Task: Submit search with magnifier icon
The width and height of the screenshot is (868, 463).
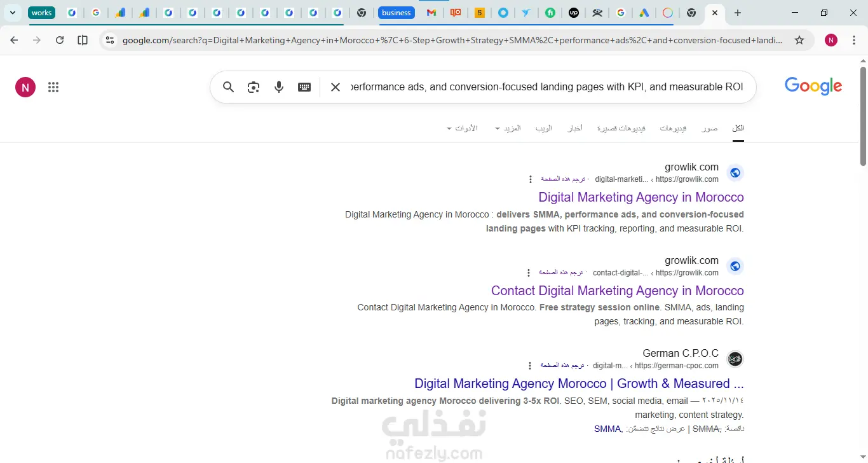Action: coord(229,87)
